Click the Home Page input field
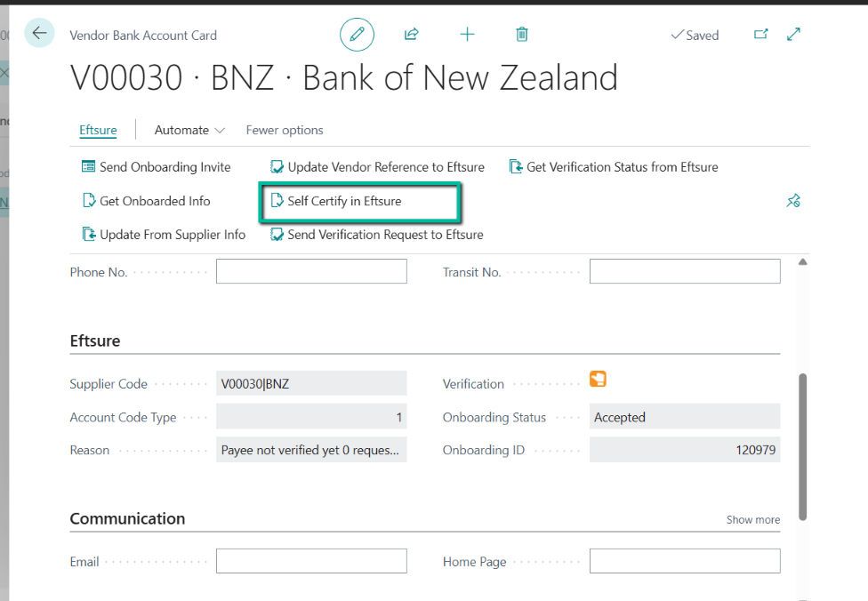 pyautogui.click(x=685, y=561)
